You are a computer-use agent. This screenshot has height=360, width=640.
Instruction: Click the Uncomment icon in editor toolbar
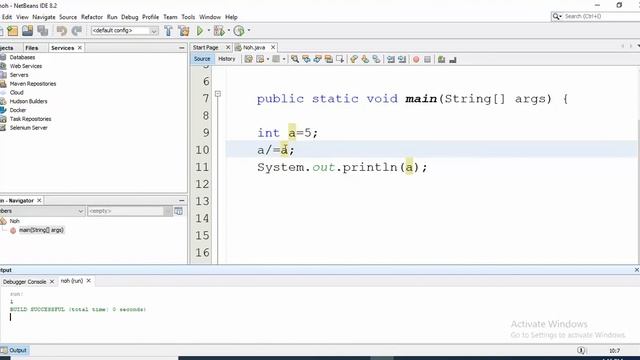453,60
